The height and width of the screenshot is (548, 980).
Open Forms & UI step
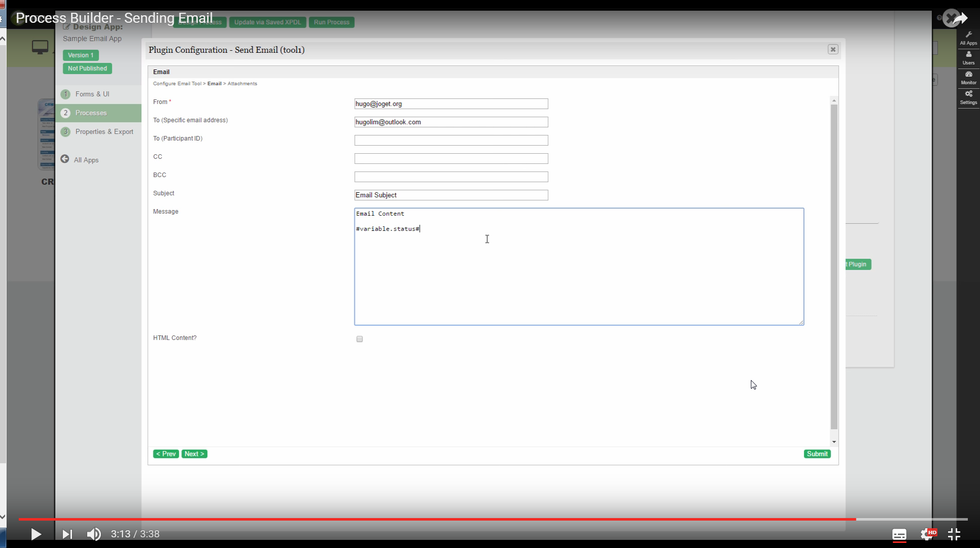coord(92,94)
